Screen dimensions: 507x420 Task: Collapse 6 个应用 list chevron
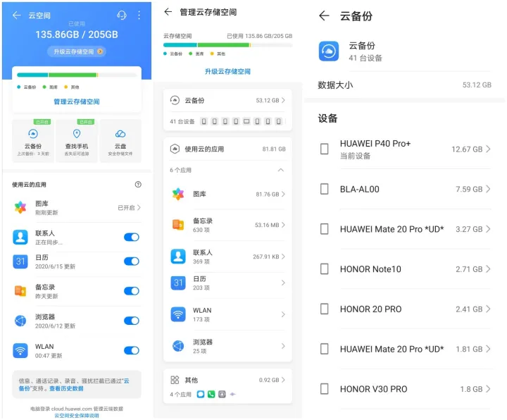[281, 171]
